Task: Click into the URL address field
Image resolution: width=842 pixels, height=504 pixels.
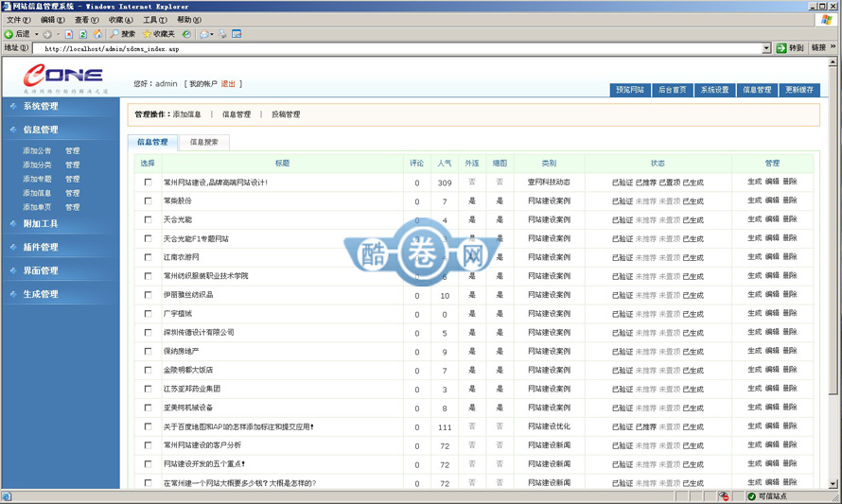Action: [397, 48]
